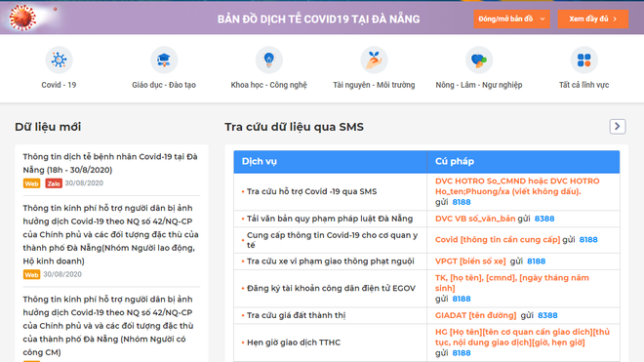Select the Tài nguyên - Môi trường label
The width and height of the screenshot is (644, 362).
tap(374, 85)
